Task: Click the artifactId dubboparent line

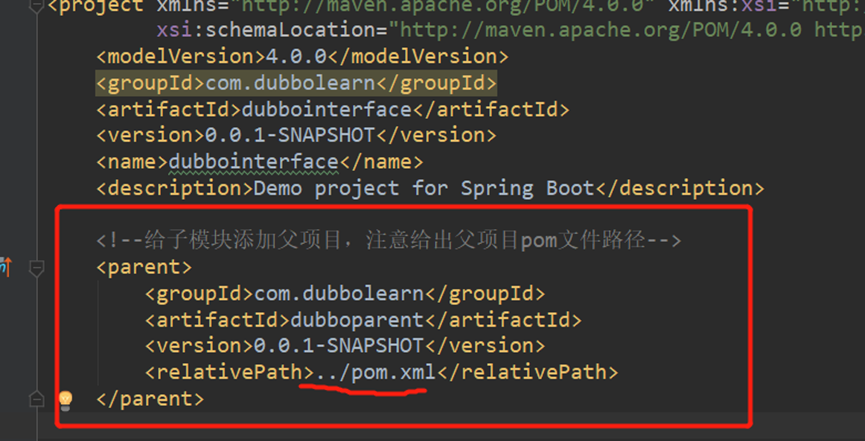Action: click(x=363, y=320)
